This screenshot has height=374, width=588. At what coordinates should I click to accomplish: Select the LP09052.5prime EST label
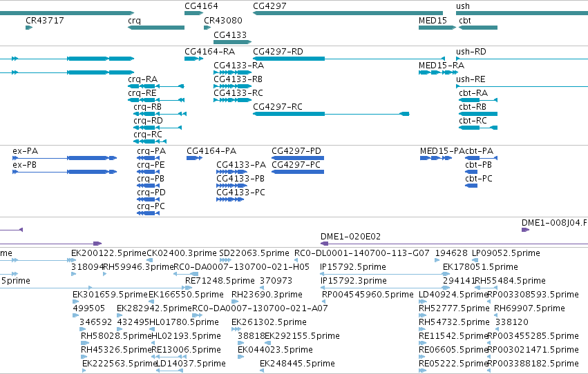click(x=506, y=253)
